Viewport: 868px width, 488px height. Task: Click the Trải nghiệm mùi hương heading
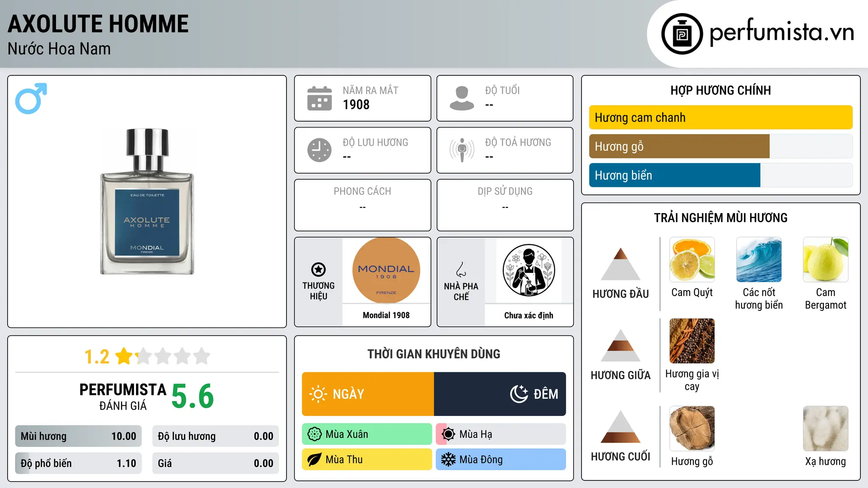721,218
